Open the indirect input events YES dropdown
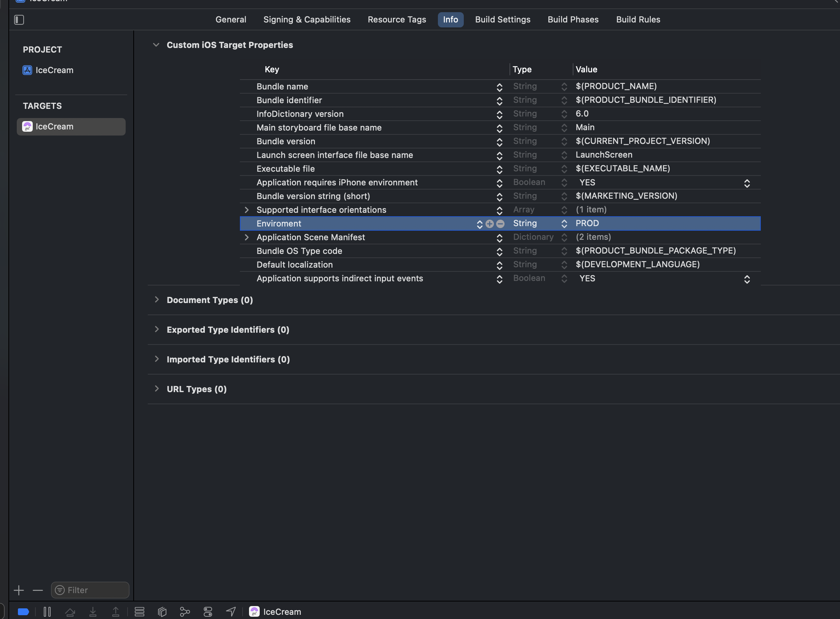 747,279
